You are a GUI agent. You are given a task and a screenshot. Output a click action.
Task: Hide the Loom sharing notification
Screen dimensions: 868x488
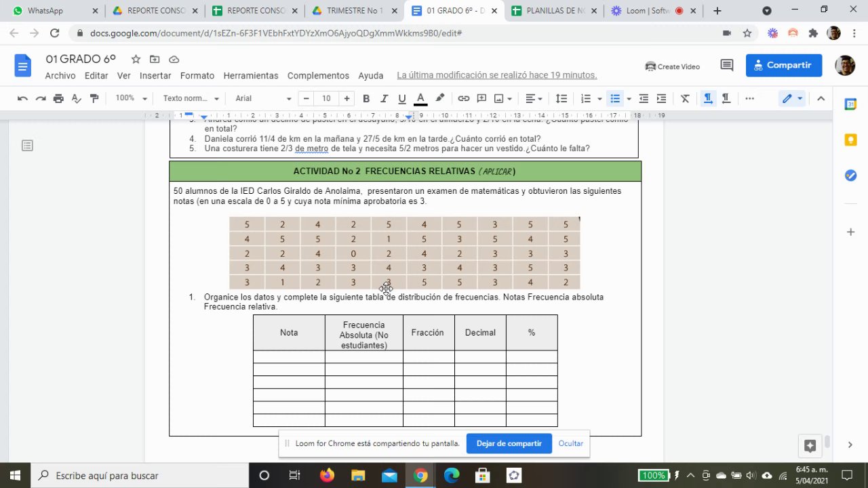pos(571,443)
